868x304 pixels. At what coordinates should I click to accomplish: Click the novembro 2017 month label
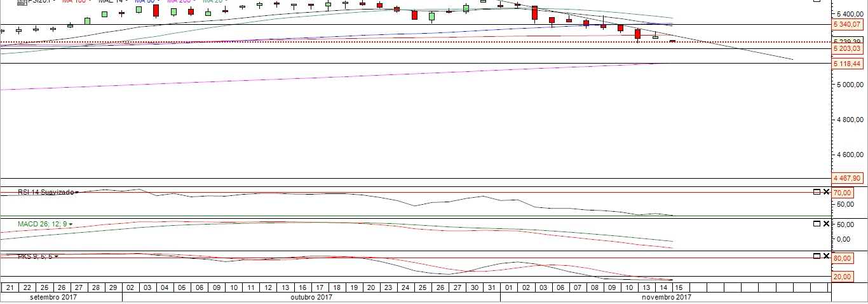tap(666, 297)
